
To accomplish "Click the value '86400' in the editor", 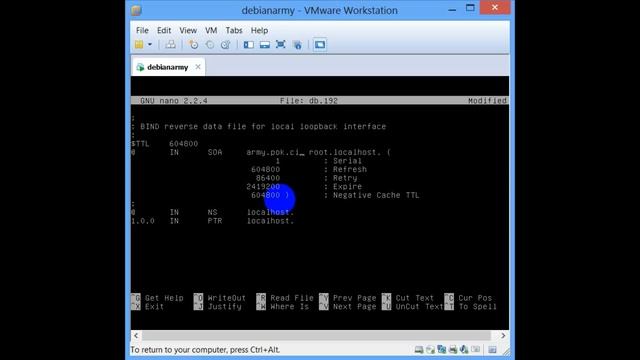I will [268, 178].
